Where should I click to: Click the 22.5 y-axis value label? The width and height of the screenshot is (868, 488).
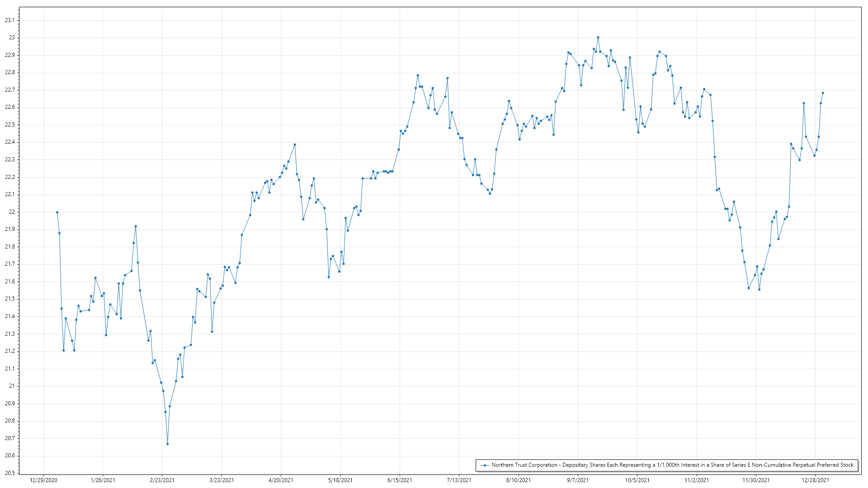[9, 125]
